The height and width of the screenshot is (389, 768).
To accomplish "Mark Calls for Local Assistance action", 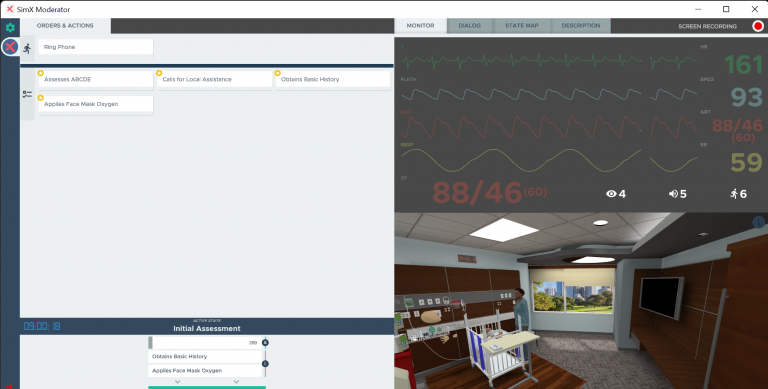I will (x=215, y=79).
